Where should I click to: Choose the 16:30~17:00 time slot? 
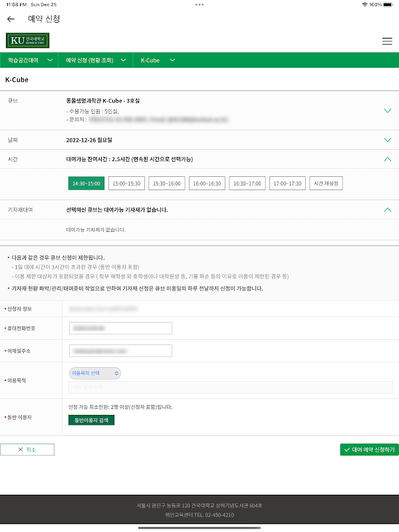[x=247, y=184]
